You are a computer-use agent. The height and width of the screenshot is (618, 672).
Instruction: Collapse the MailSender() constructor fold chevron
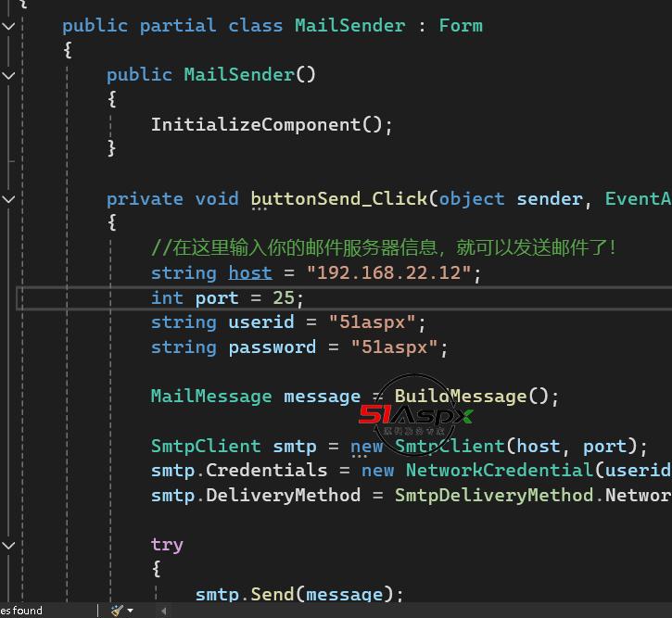click(8, 75)
